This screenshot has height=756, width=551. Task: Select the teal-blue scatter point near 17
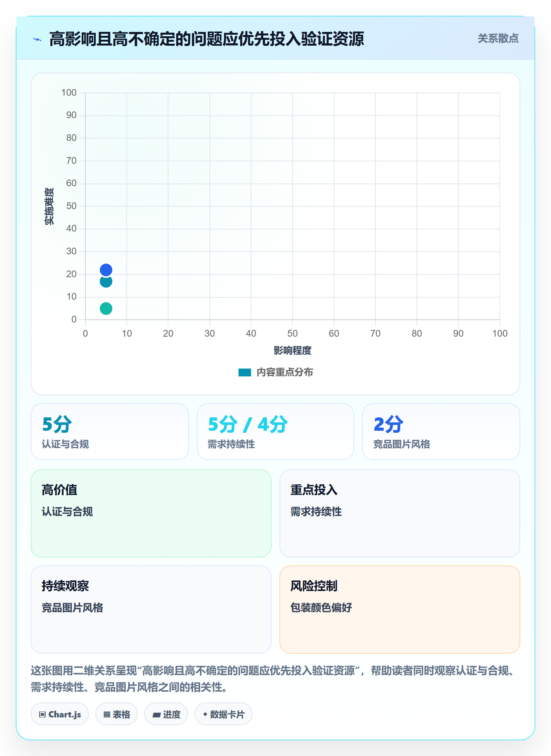[x=106, y=282]
